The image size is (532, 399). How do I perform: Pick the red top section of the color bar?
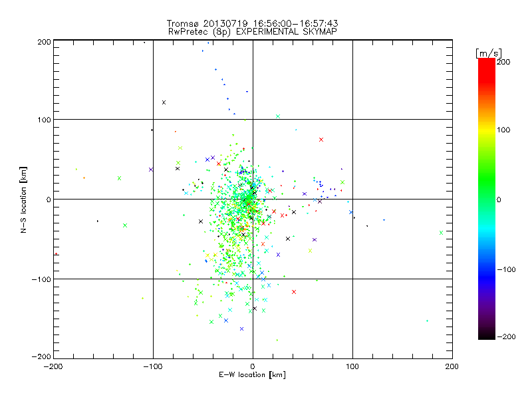point(487,70)
